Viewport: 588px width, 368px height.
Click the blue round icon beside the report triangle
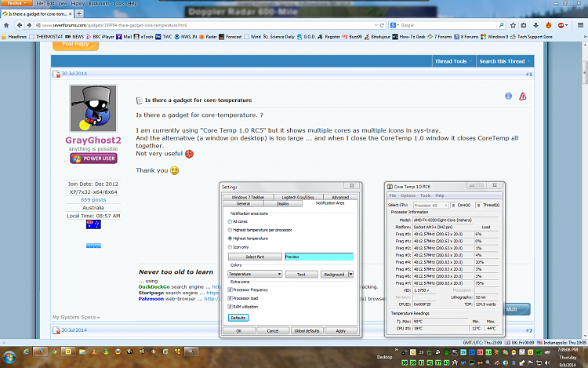tap(508, 96)
